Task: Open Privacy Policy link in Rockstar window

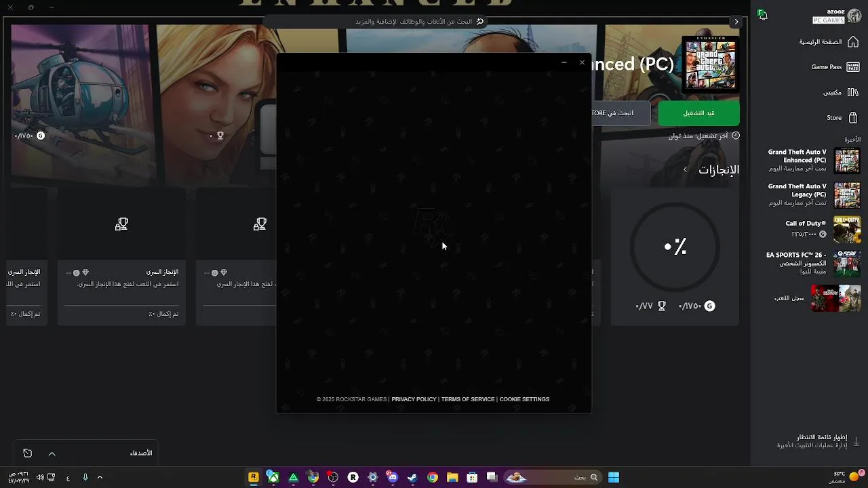Action: (x=414, y=399)
